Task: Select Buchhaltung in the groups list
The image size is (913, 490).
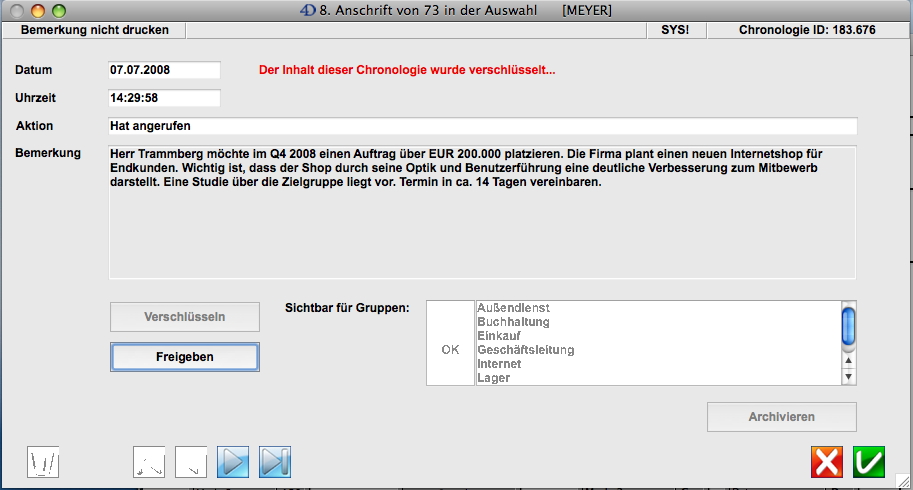Action: [x=514, y=322]
